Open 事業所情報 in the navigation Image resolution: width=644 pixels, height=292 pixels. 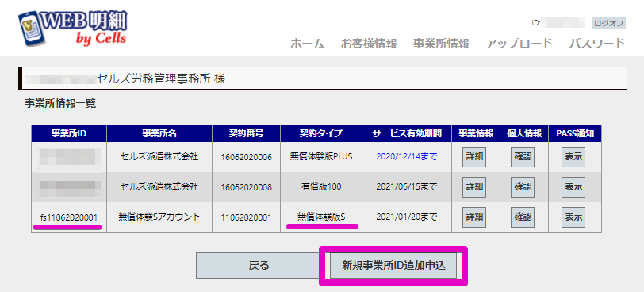(441, 44)
